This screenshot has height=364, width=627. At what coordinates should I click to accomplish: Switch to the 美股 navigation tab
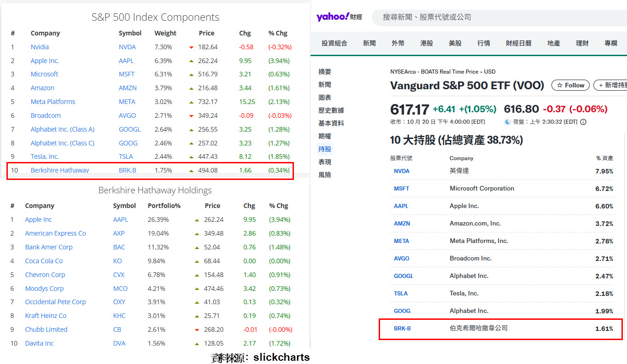[x=455, y=42]
